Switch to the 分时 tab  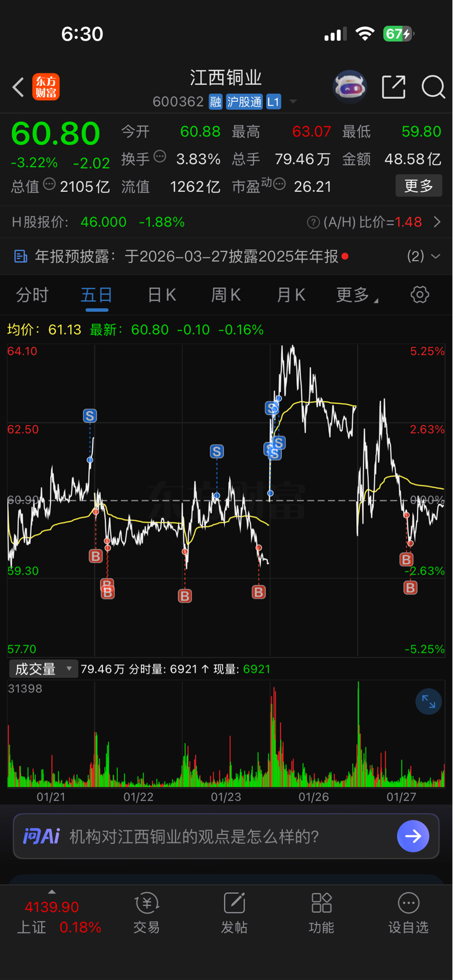pyautogui.click(x=32, y=295)
